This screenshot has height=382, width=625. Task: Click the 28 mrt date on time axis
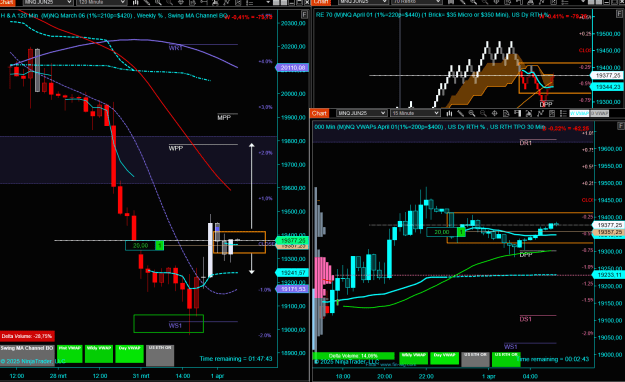click(58, 376)
